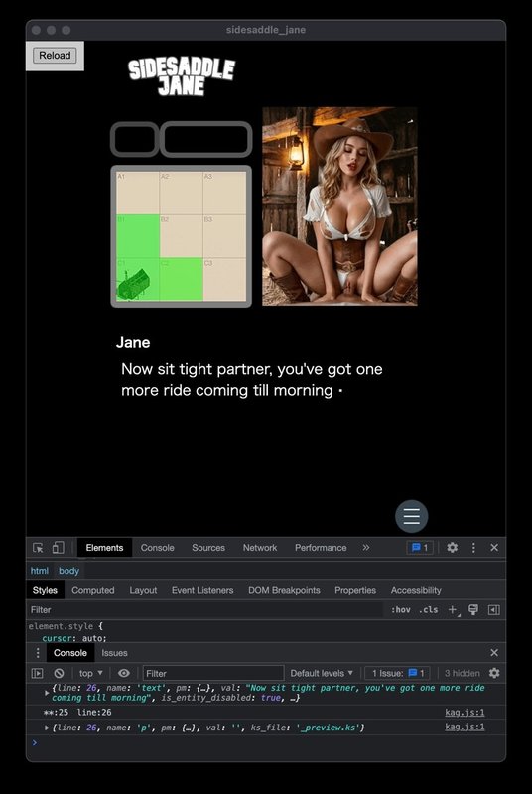532x794 pixels.
Task: Click map cell A3
Action: click(x=224, y=193)
